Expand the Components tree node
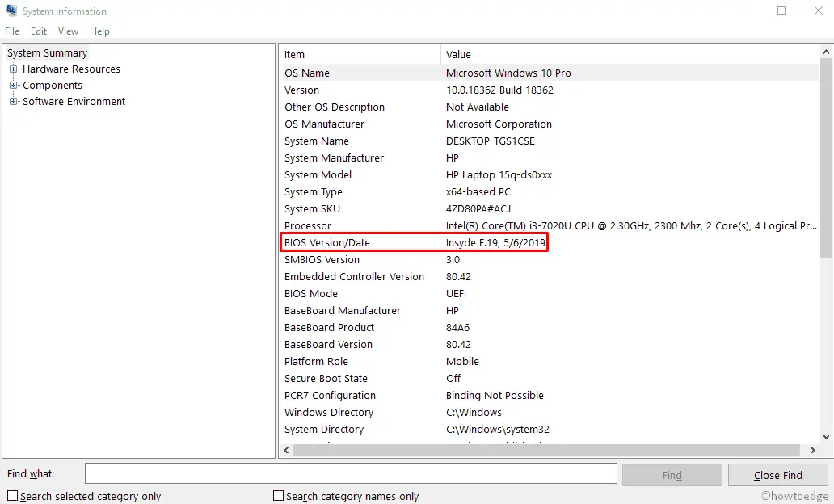Screen dimensions: 834x504 click(x=13, y=86)
